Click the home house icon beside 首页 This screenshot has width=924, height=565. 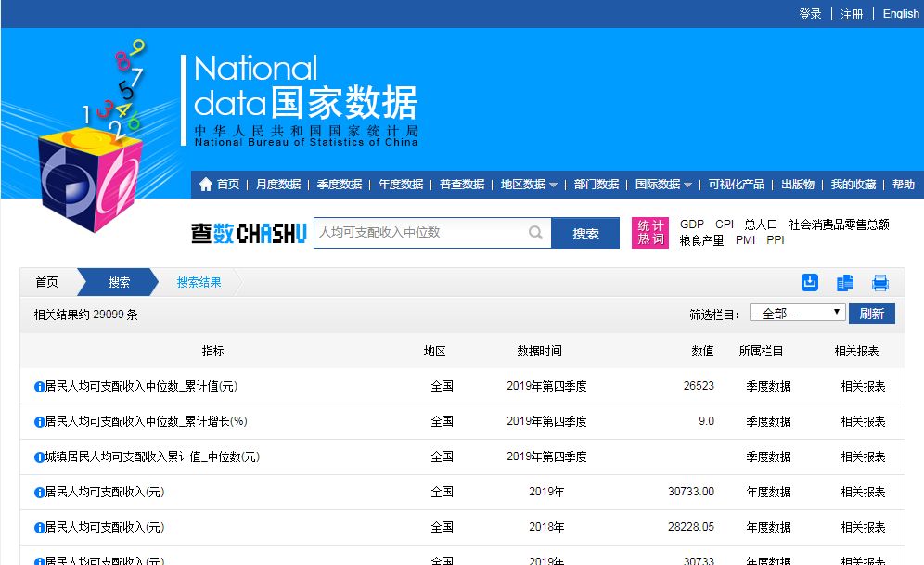[x=204, y=183]
